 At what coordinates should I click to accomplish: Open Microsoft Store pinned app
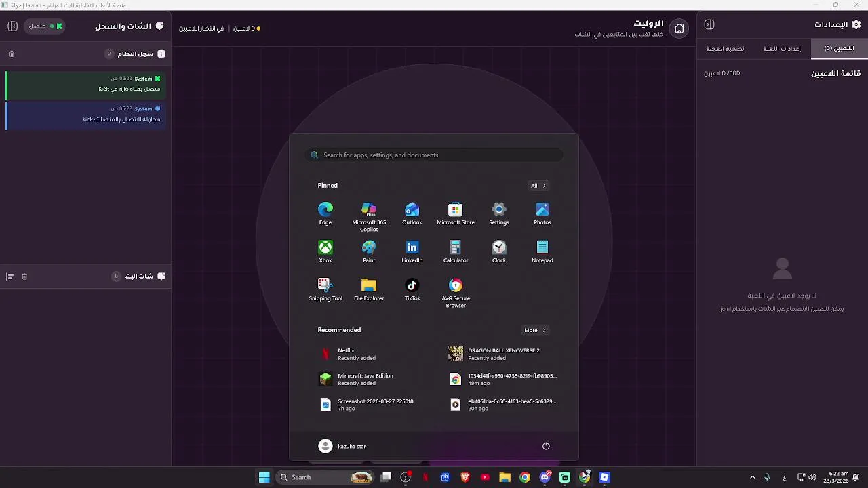(456, 213)
